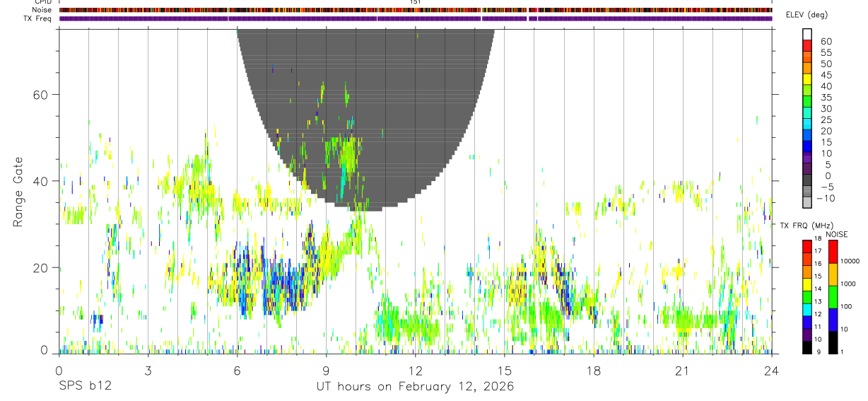Select the yellow TX FRQ swatch between 15 and 14
868x401 pixels.
coord(807,283)
